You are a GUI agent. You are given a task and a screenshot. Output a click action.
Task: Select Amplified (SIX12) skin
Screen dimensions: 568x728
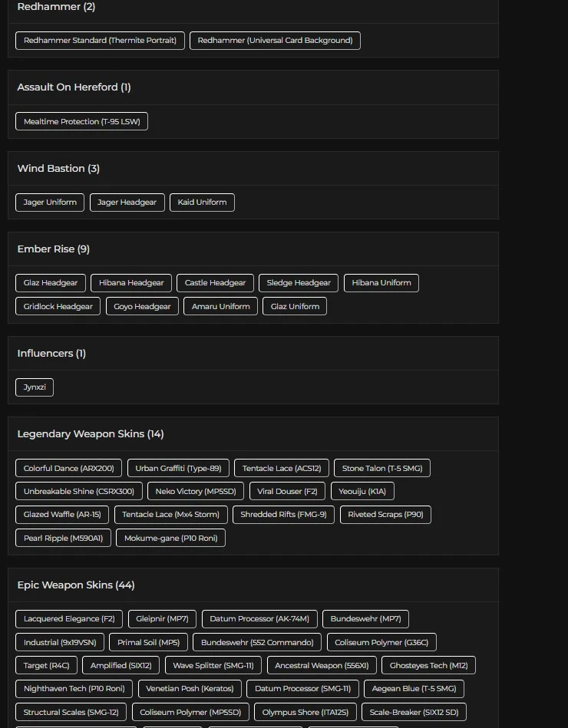tap(121, 665)
